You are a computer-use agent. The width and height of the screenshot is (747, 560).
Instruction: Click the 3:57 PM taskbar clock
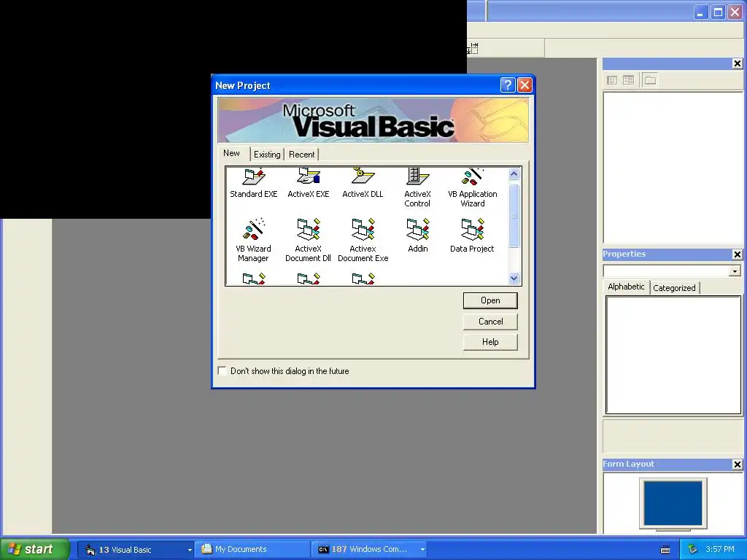(719, 550)
